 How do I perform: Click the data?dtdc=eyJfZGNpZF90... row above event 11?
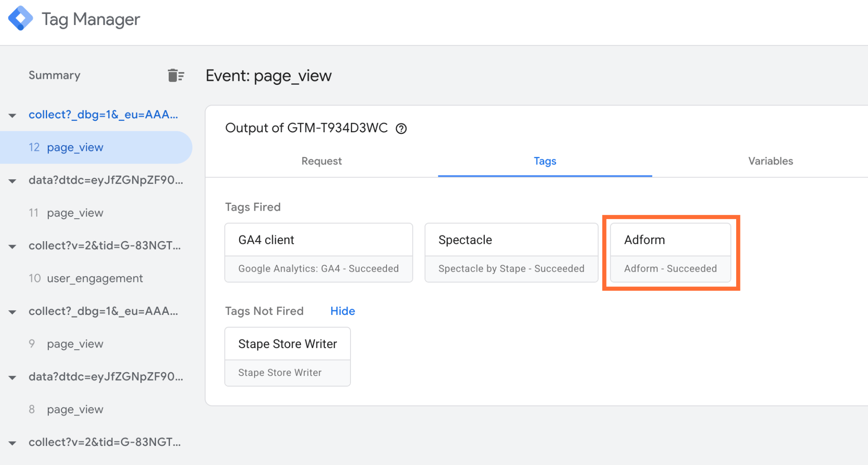click(106, 180)
